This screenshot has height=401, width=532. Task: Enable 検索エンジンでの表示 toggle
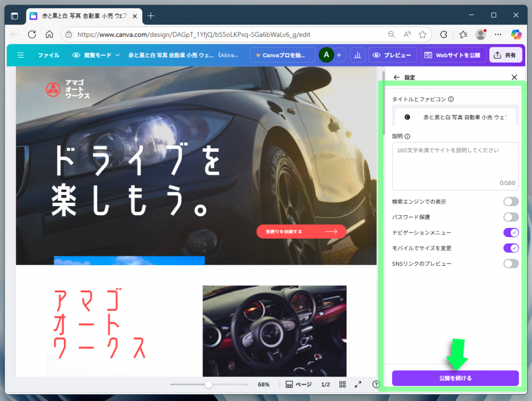pyautogui.click(x=511, y=201)
